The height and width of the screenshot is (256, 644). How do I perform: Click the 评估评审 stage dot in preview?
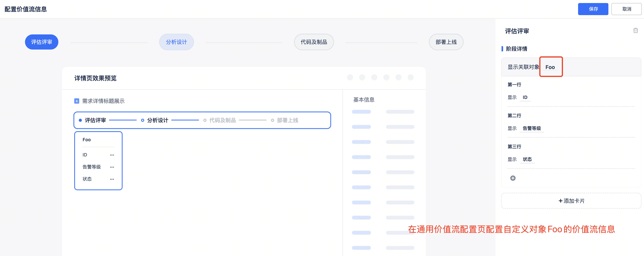[80, 120]
